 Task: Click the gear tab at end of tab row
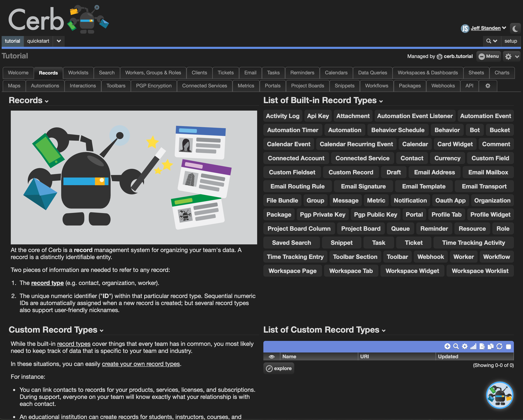point(488,86)
